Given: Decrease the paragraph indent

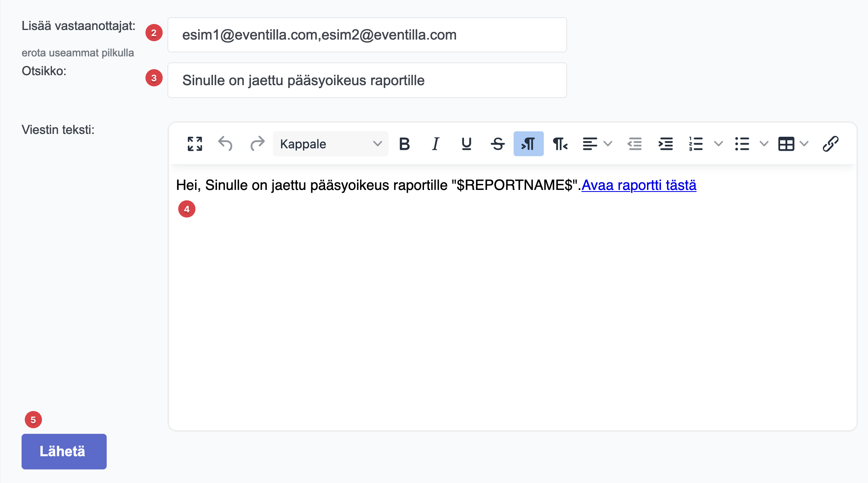Looking at the screenshot, I should [x=635, y=144].
